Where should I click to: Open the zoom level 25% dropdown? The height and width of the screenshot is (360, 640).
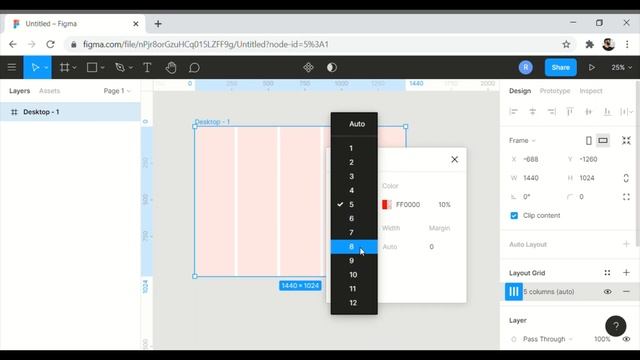tap(621, 67)
